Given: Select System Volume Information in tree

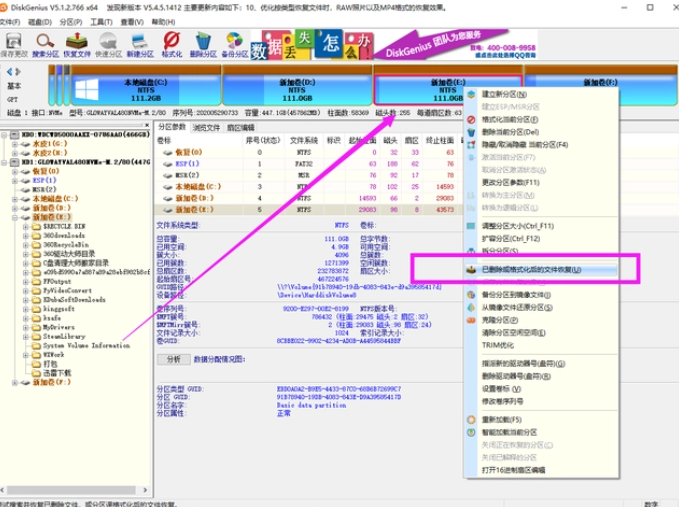Looking at the screenshot, I should (x=86, y=345).
